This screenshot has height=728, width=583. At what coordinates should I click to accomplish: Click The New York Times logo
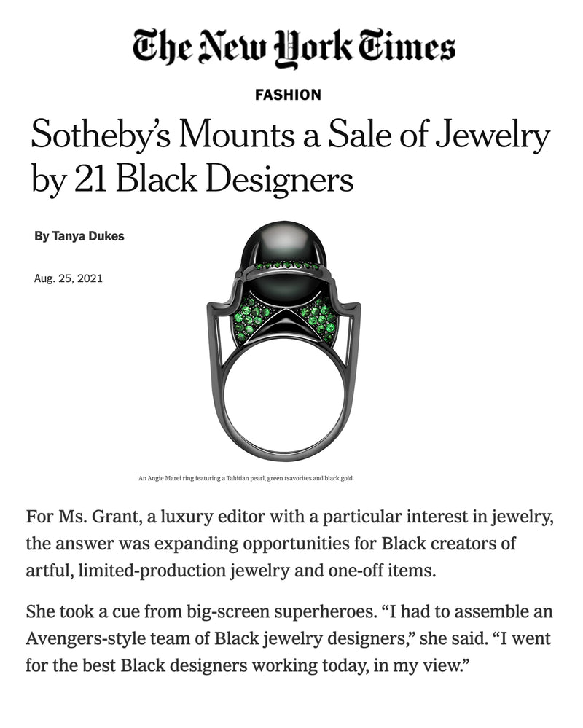click(294, 47)
